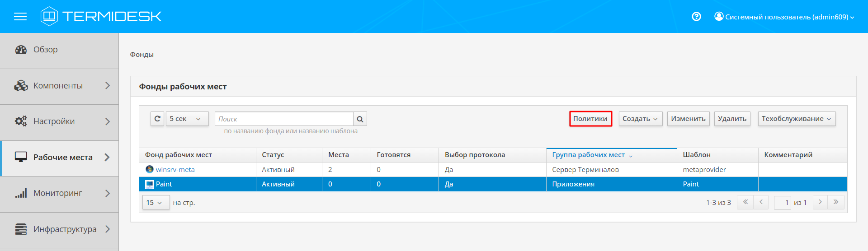Go to the next table page
Image resolution: width=868 pixels, height=251 pixels.
(x=820, y=202)
